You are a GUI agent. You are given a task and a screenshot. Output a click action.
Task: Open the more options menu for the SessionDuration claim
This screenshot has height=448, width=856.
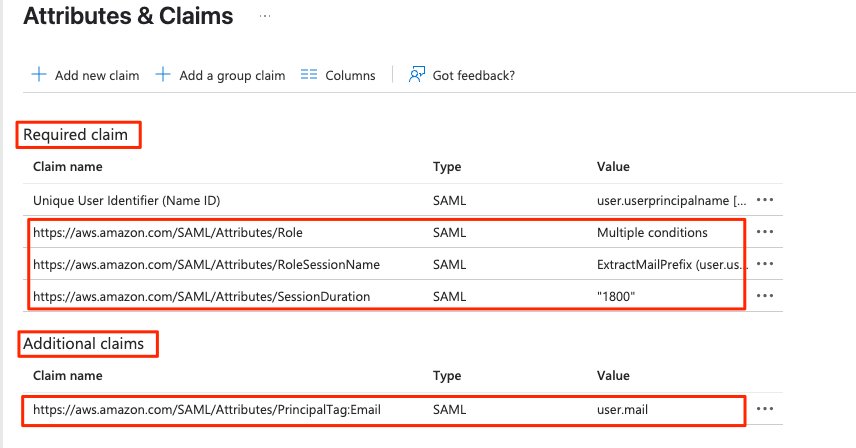coord(765,296)
